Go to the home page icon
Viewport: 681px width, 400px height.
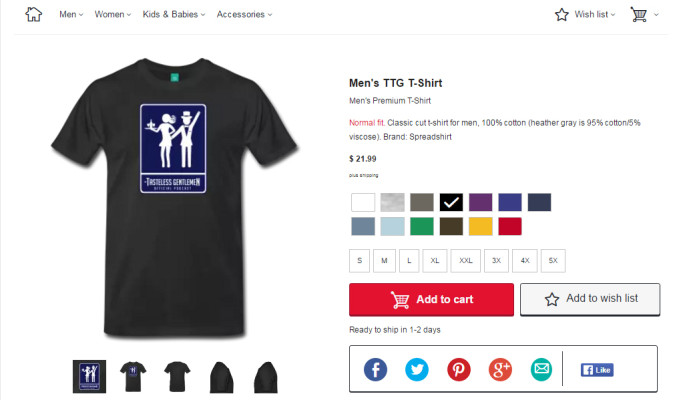(33, 14)
